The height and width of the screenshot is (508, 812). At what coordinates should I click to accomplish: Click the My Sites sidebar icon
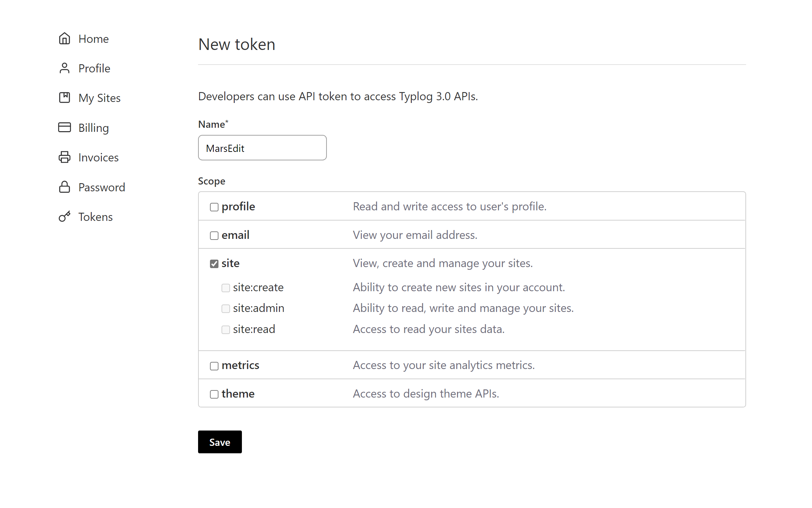click(65, 97)
